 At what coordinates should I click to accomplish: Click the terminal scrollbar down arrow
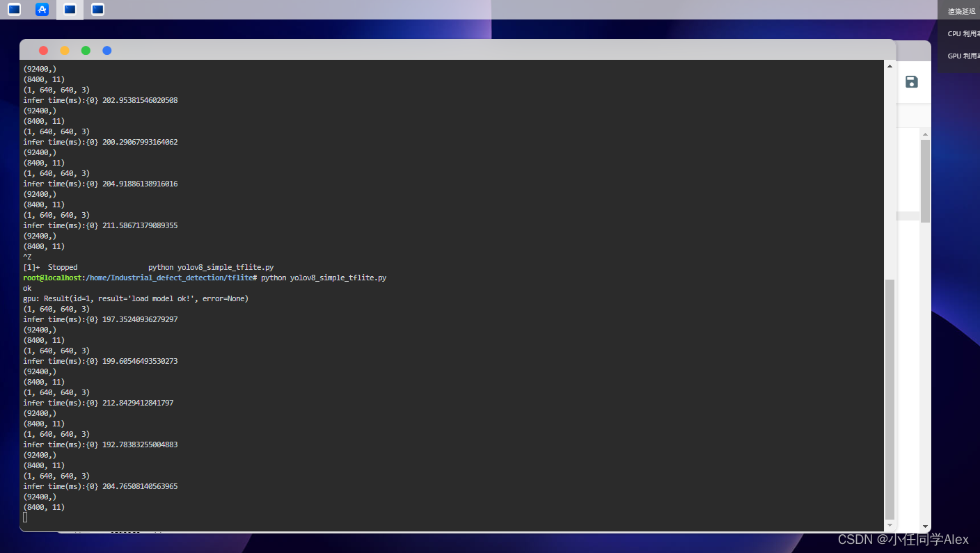click(890, 525)
